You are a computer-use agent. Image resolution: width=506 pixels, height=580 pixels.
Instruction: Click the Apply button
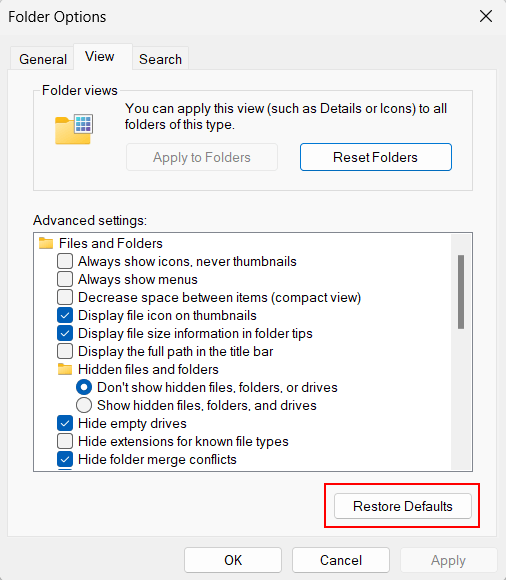pyautogui.click(x=448, y=560)
